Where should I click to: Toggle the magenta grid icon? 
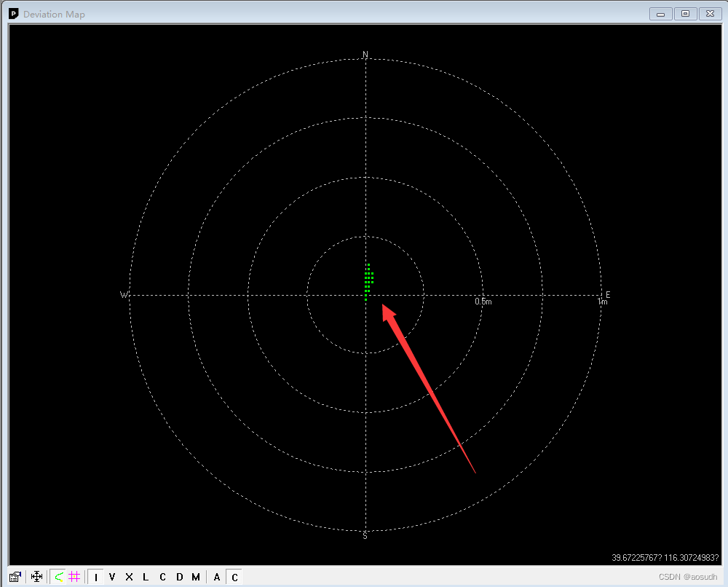click(x=74, y=577)
